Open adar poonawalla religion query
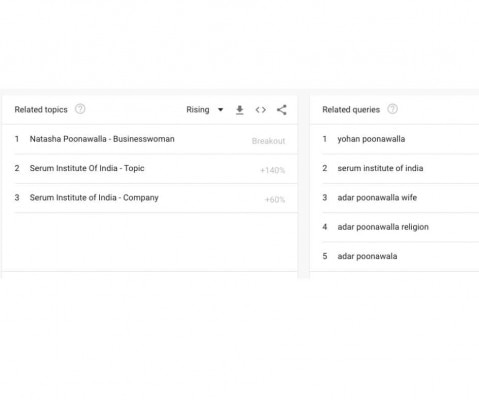Viewport: 479px width, 400px height. point(383,227)
